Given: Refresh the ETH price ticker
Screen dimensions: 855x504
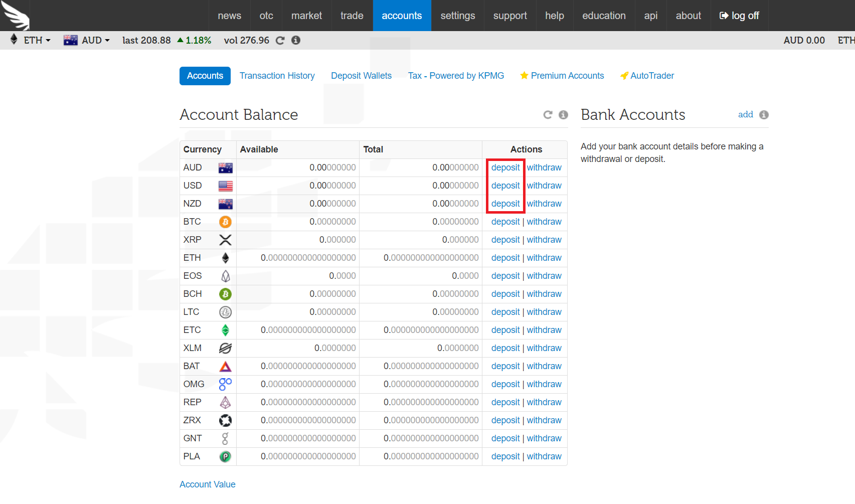Looking at the screenshot, I should click(280, 40).
